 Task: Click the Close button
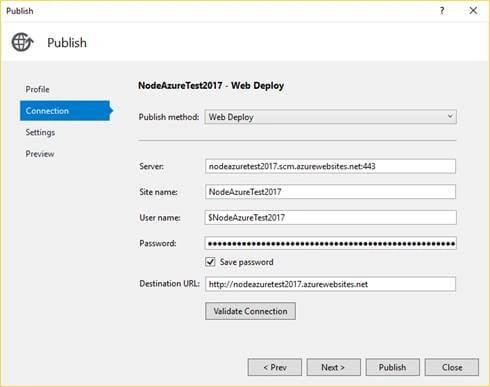(452, 367)
